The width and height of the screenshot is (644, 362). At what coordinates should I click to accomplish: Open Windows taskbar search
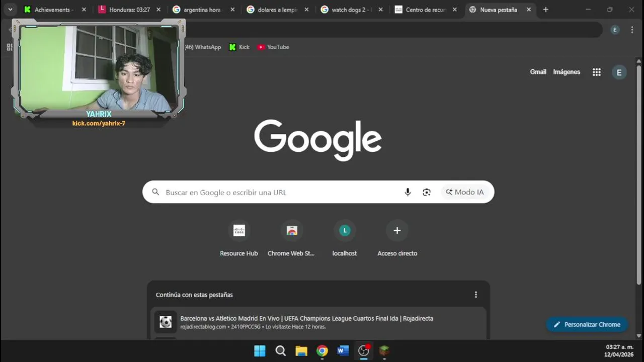tap(281, 351)
